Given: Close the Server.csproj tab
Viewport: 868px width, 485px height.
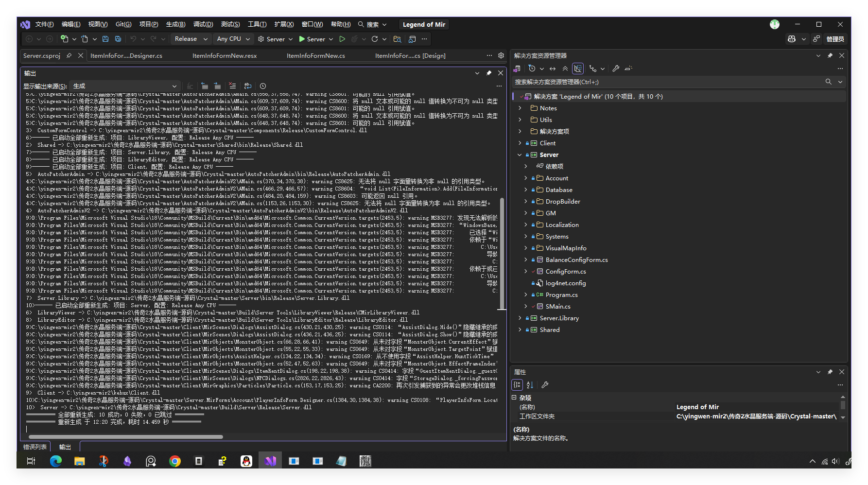Looking at the screenshot, I should pyautogui.click(x=81, y=55).
